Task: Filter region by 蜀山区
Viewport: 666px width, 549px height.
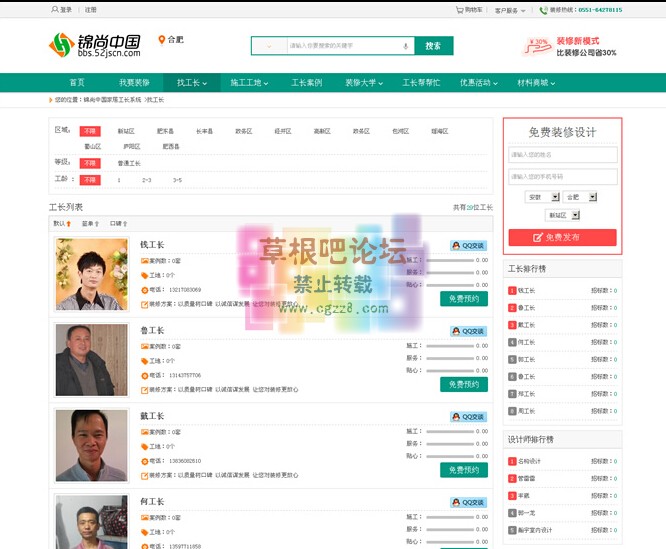Action: pos(93,146)
